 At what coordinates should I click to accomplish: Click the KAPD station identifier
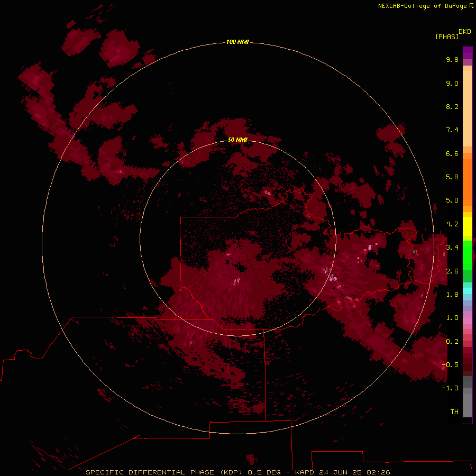(305, 472)
